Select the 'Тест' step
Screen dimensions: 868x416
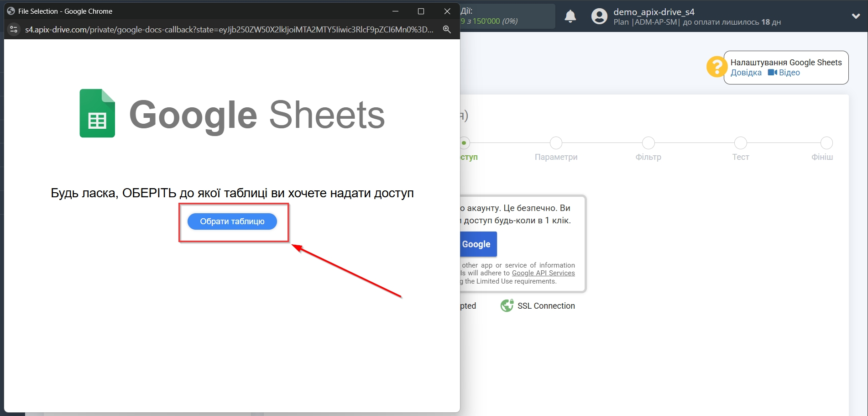(741, 157)
